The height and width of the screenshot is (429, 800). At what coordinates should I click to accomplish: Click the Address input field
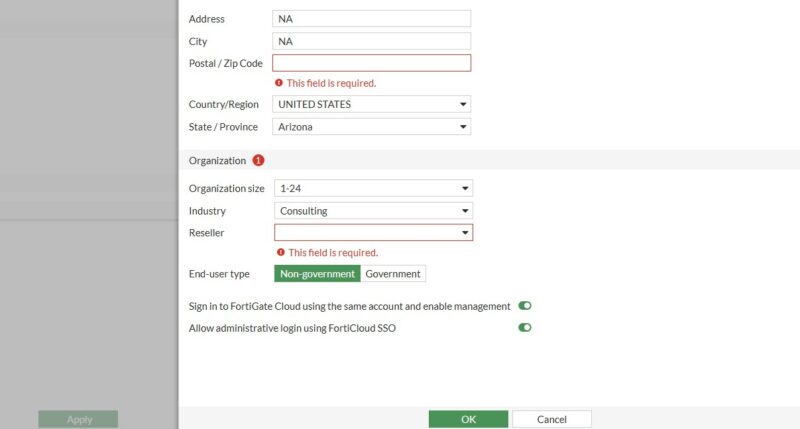pyautogui.click(x=371, y=19)
